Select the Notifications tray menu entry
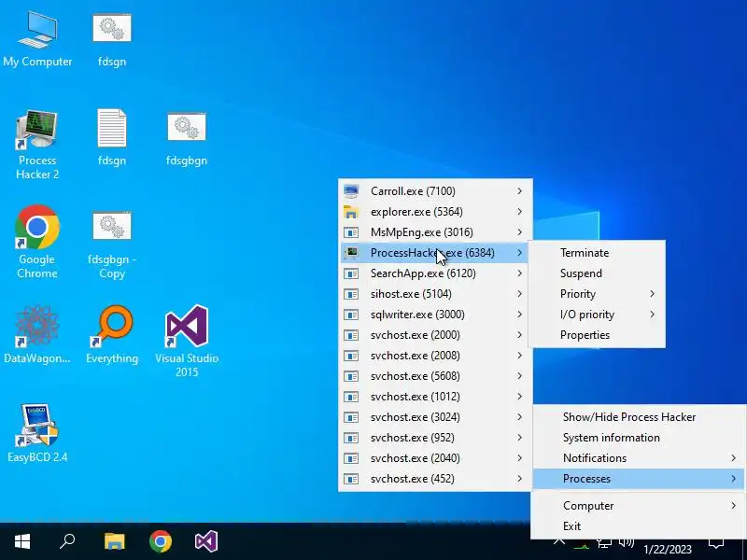The height and width of the screenshot is (560, 747). tap(639, 458)
